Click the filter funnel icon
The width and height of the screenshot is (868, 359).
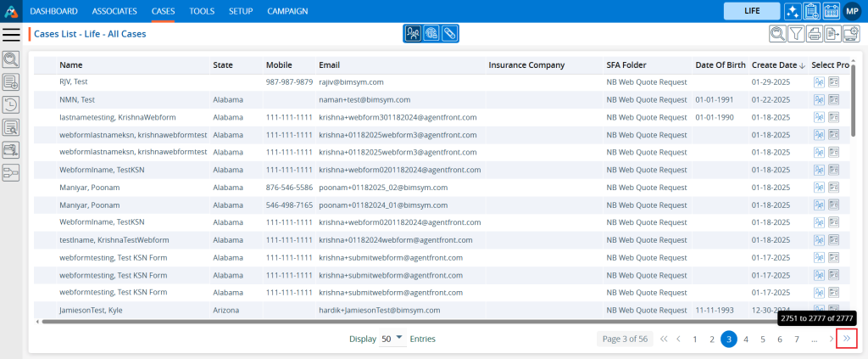796,34
